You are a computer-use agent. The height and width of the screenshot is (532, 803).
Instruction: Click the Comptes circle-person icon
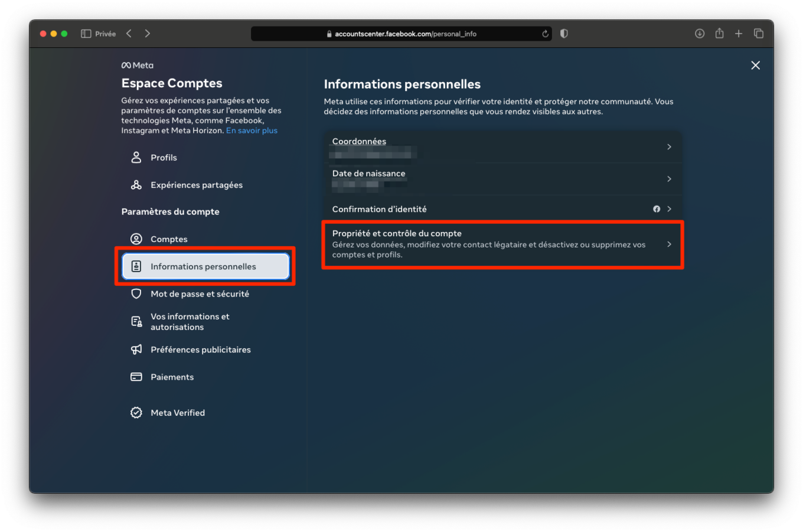coord(136,239)
